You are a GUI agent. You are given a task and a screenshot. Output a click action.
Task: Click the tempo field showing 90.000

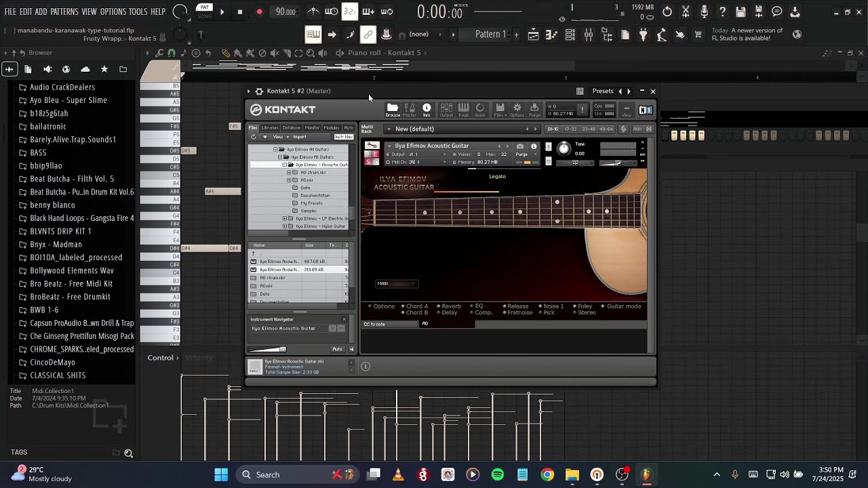click(x=285, y=12)
